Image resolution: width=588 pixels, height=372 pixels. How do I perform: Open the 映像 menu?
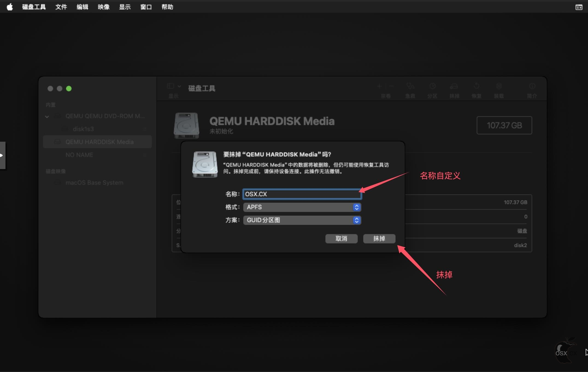tap(104, 7)
